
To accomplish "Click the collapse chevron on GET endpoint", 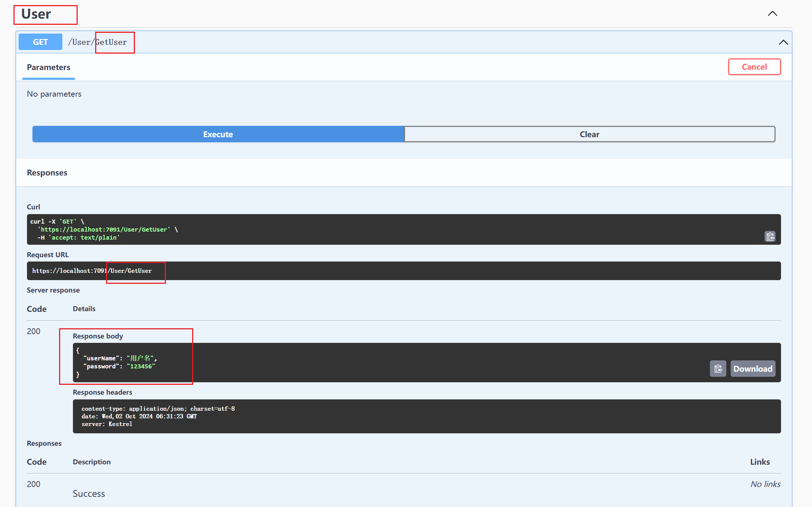I will click(x=784, y=42).
